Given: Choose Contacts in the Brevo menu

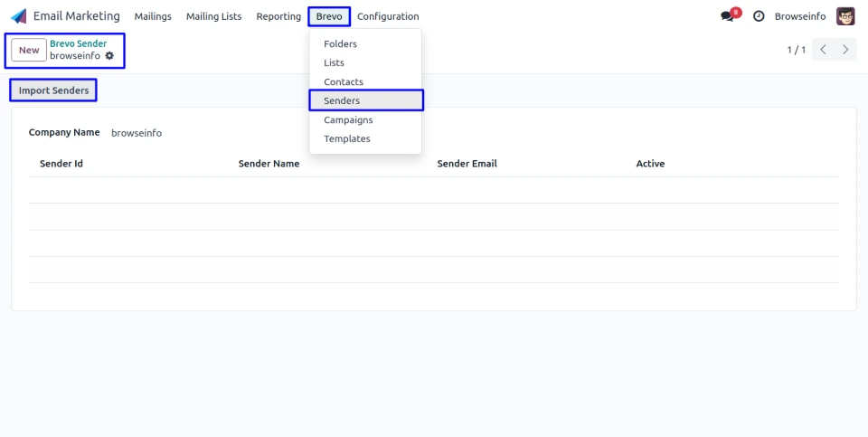Looking at the screenshot, I should point(344,82).
